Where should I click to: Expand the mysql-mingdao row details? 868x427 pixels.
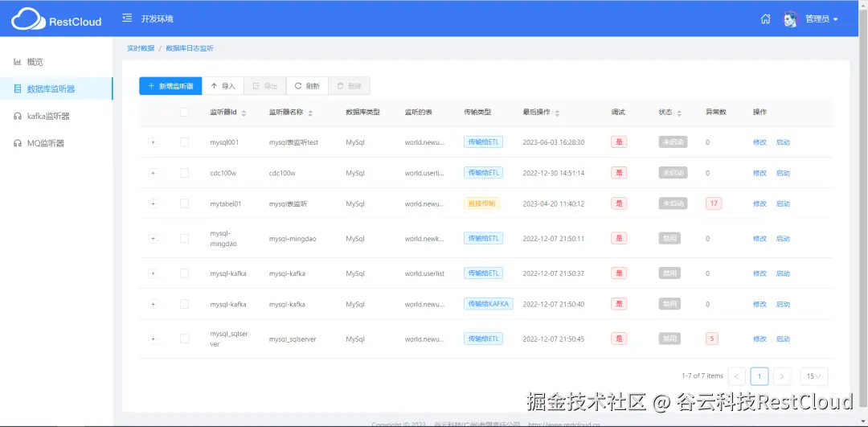154,238
